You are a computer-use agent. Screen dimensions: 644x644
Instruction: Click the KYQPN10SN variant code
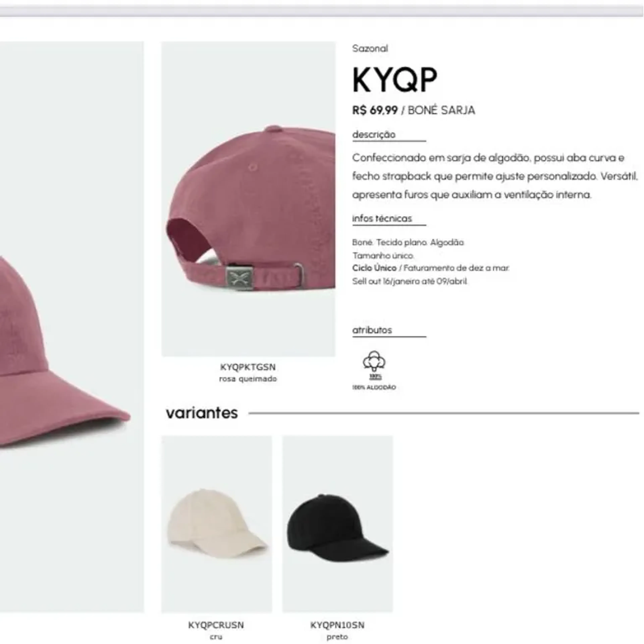coord(337,625)
